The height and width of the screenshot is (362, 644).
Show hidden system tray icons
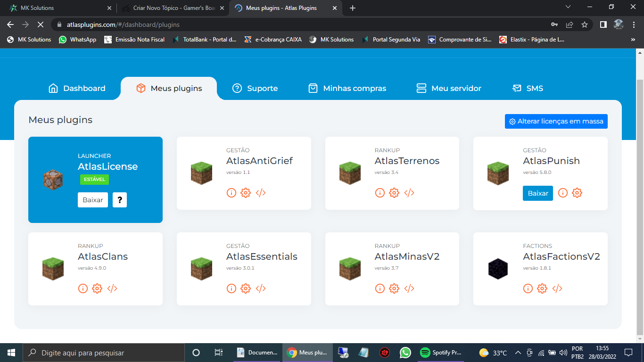pos(518,353)
